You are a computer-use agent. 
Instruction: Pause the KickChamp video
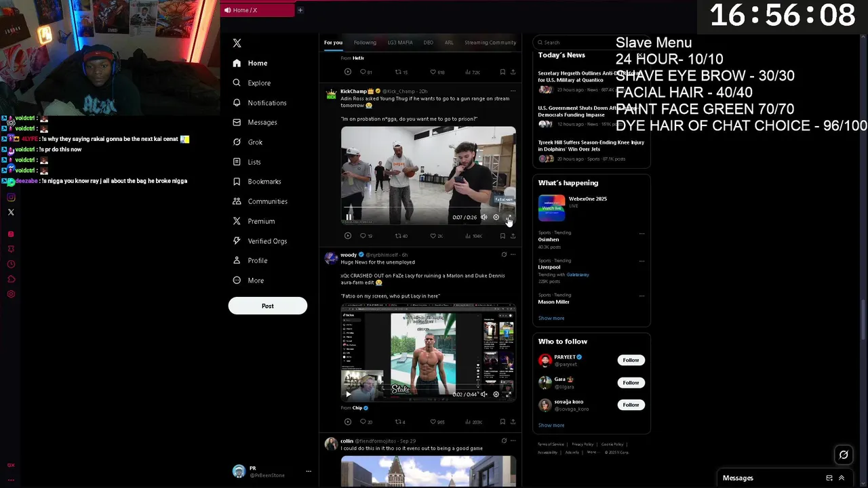point(349,217)
